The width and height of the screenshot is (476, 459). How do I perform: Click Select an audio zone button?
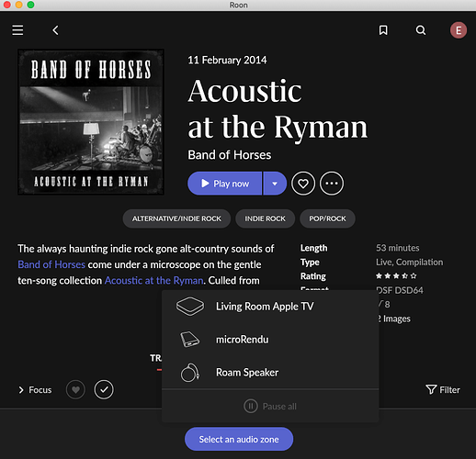239,439
